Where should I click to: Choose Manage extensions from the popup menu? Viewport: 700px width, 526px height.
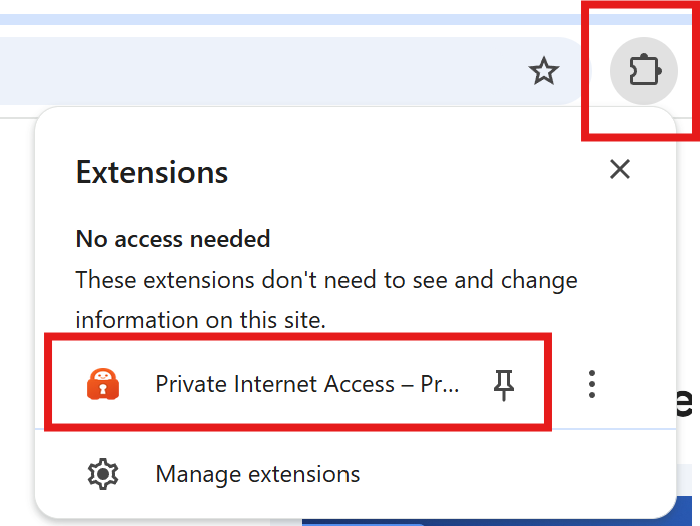point(257,474)
